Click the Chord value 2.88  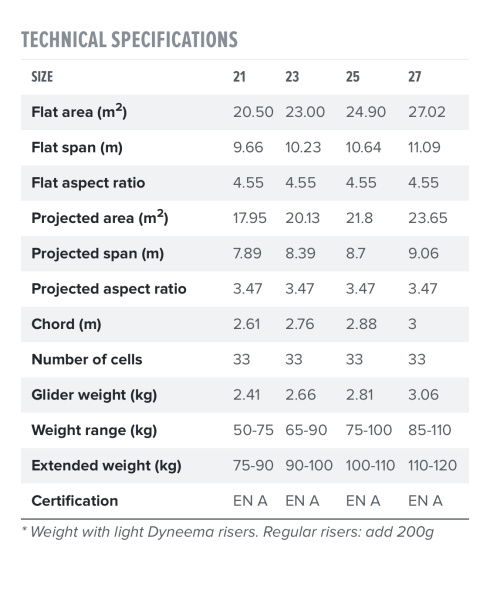(x=361, y=324)
